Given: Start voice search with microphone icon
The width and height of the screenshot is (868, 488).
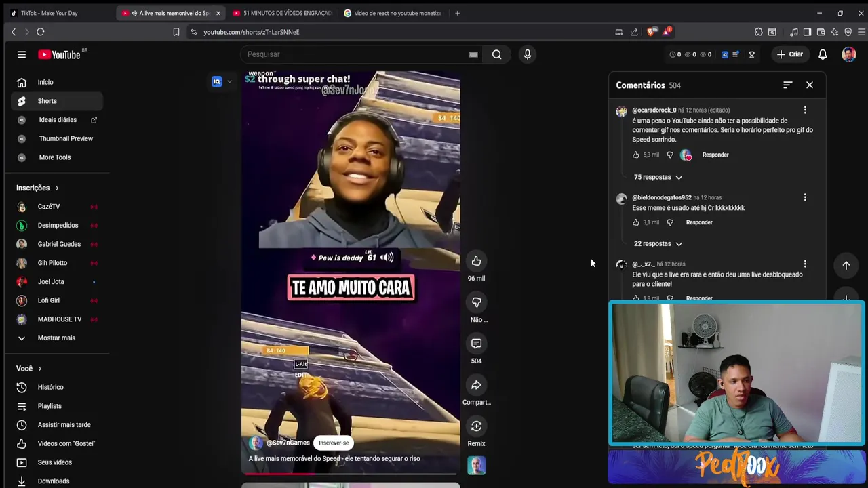Looking at the screenshot, I should coord(528,54).
